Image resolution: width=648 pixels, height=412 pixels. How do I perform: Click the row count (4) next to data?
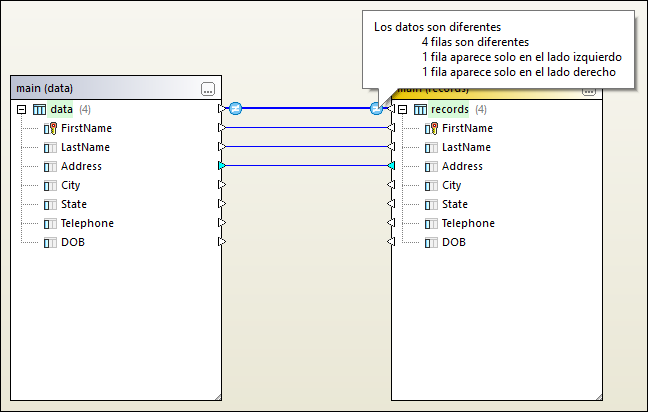85,110
